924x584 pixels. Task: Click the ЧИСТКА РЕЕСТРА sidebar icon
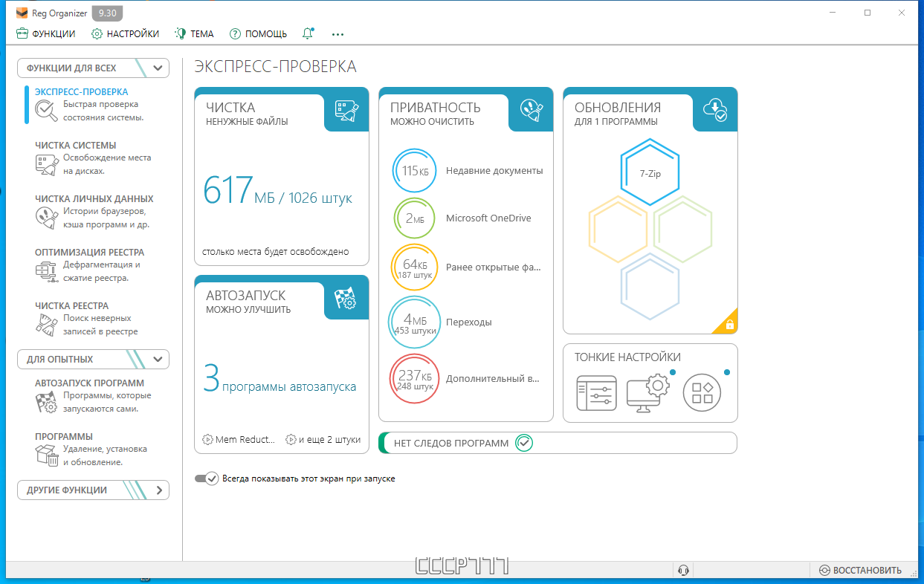click(x=46, y=325)
